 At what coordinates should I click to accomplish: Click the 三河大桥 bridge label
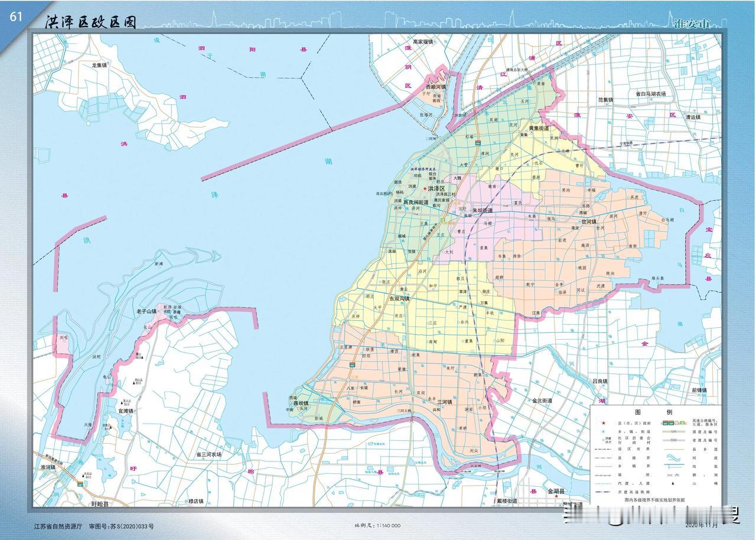[405, 411]
